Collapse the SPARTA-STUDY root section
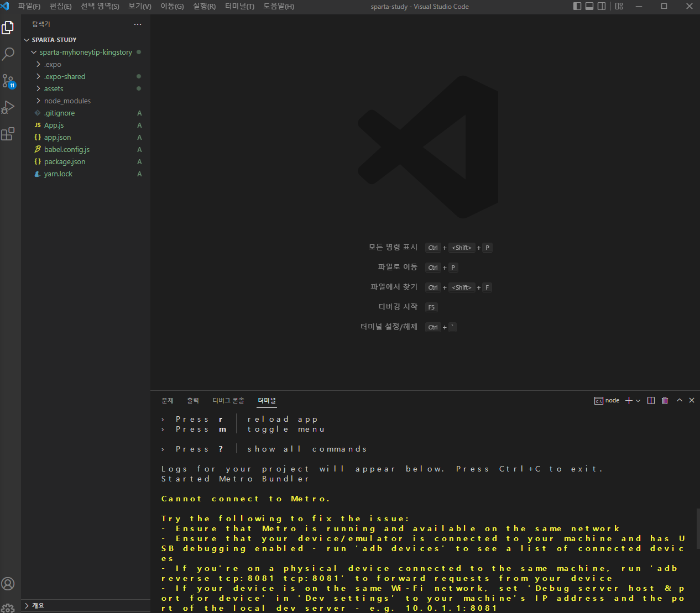Image resolution: width=700 pixels, height=613 pixels. (86, 40)
